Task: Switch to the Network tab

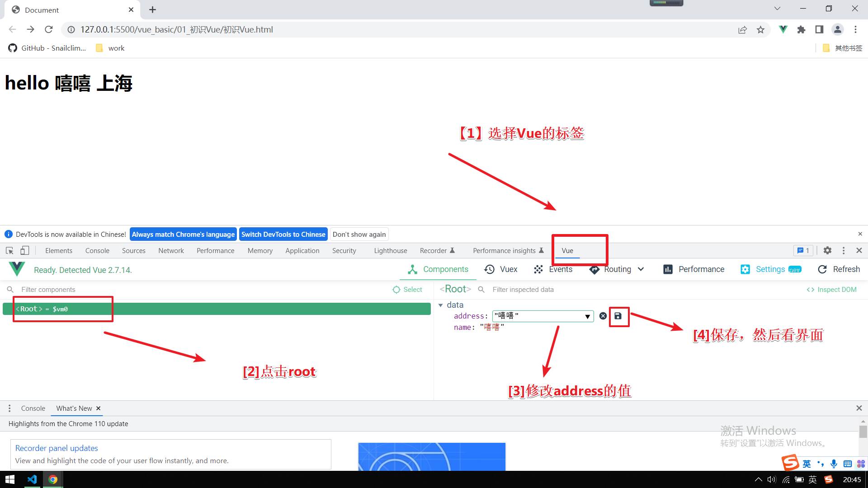Action: 171,251
